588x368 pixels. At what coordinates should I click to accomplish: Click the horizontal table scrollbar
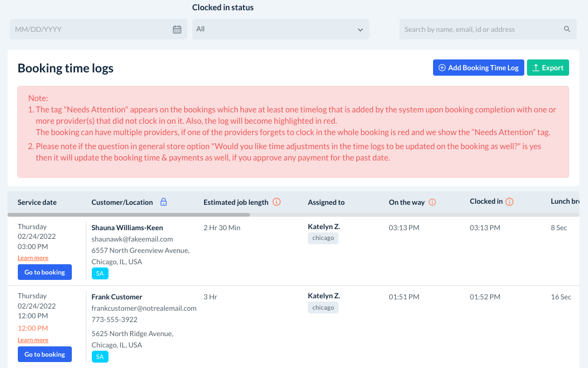click(x=129, y=215)
